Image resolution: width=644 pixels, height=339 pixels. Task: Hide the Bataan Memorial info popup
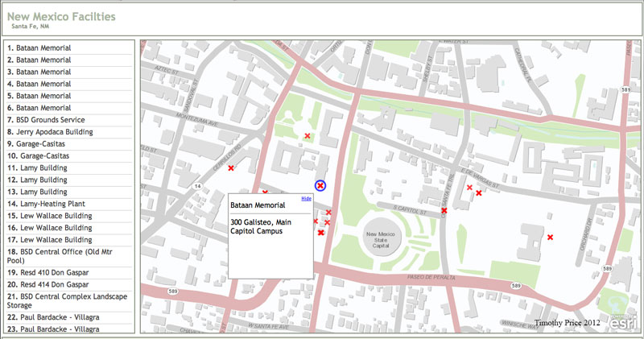pos(306,198)
